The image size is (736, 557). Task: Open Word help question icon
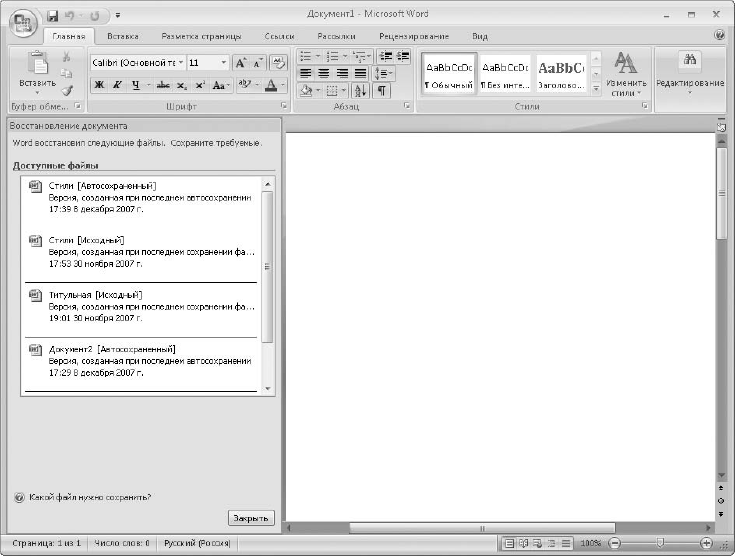pos(719,35)
